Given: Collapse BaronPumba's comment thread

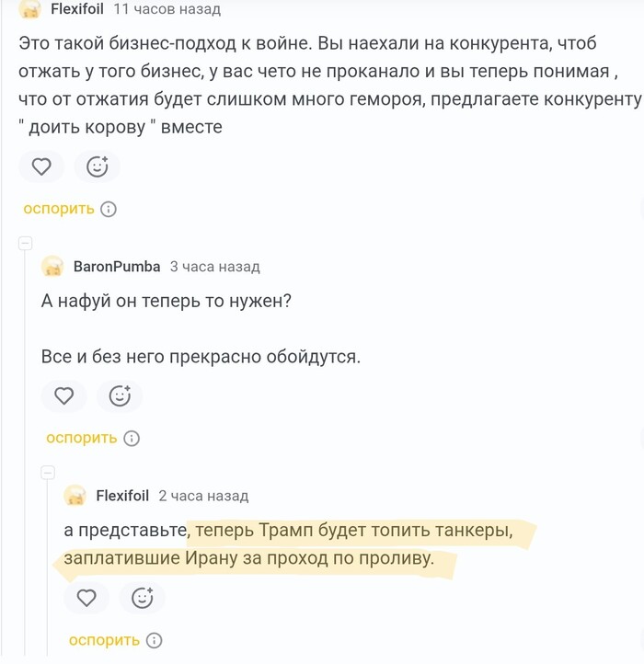Looking at the screenshot, I should click(x=26, y=244).
